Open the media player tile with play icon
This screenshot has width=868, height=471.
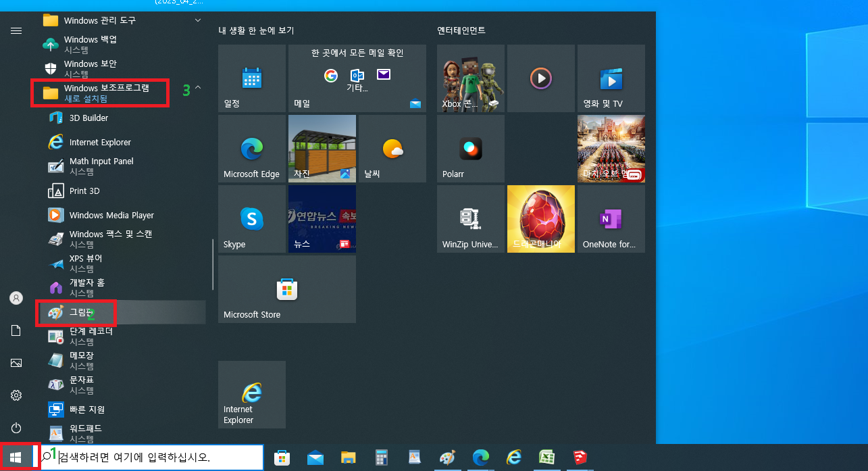(x=541, y=78)
